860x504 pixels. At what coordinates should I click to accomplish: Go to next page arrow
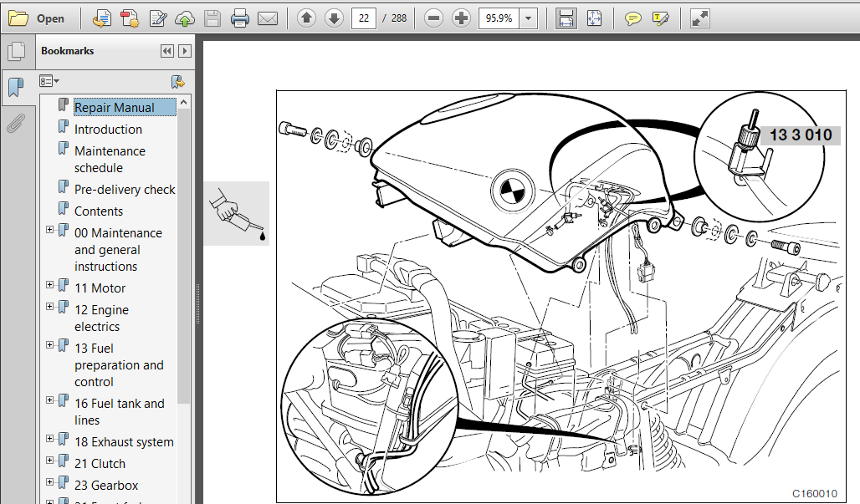tap(334, 18)
